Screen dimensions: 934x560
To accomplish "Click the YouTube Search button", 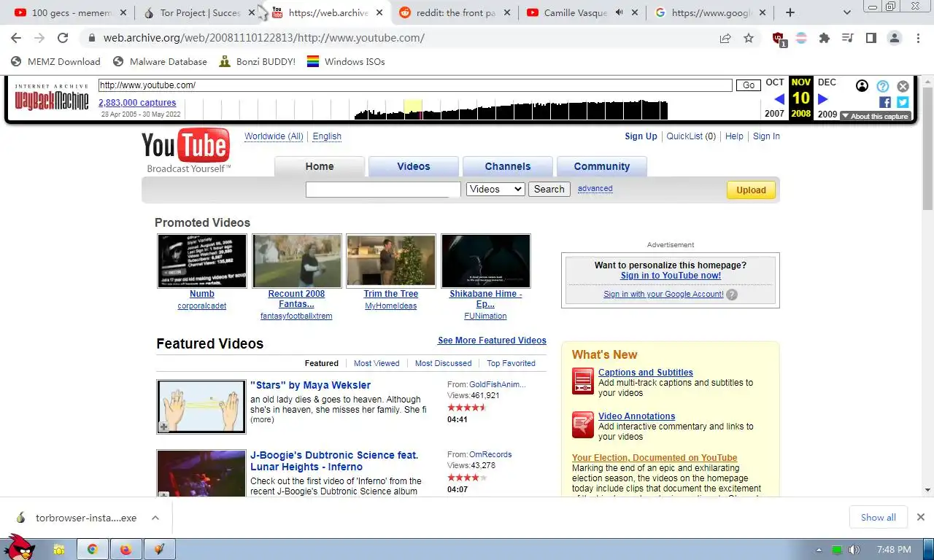I will click(549, 189).
